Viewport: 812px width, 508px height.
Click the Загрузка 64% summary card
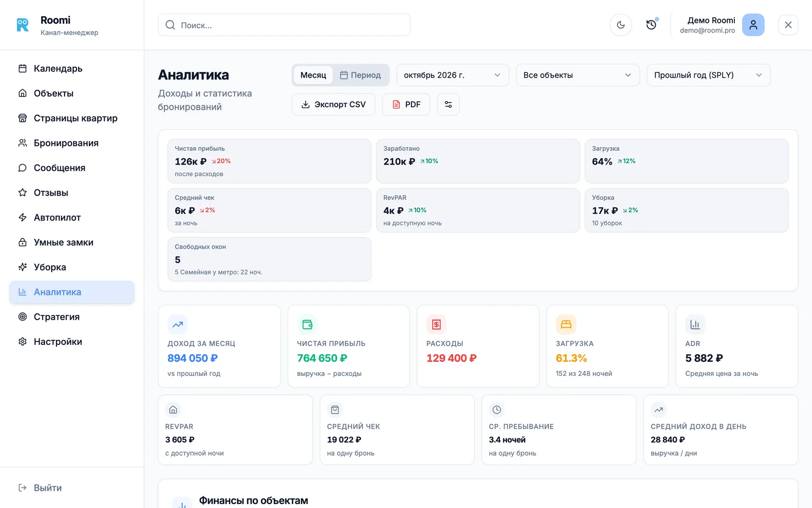pyautogui.click(x=687, y=161)
